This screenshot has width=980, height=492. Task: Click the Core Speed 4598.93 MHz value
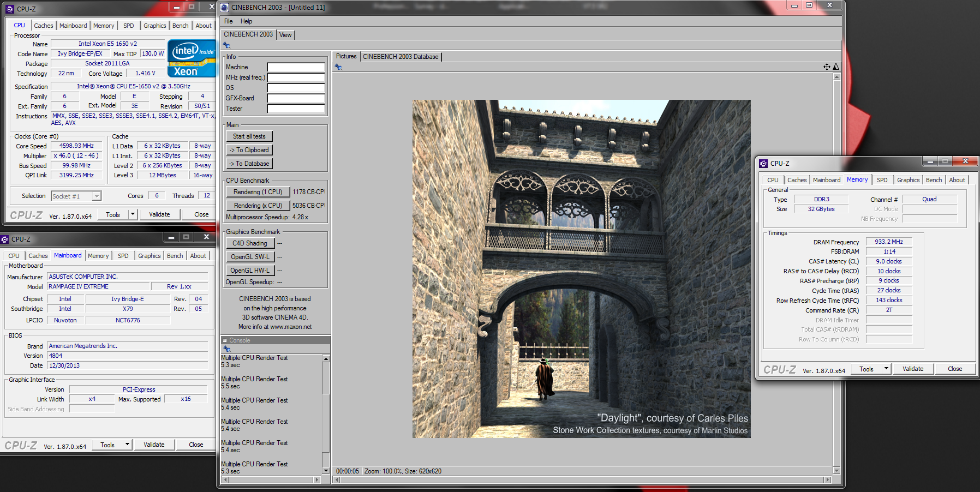point(76,146)
